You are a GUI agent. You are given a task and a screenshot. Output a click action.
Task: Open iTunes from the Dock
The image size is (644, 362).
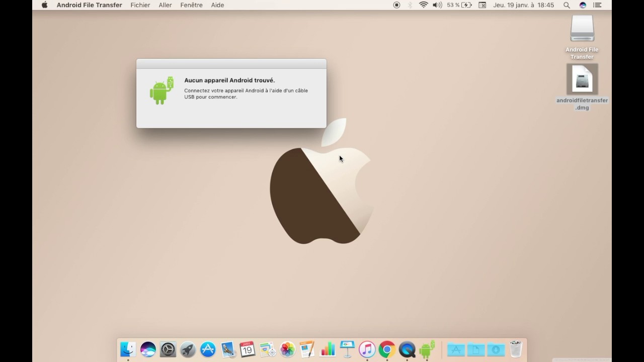[x=367, y=349]
